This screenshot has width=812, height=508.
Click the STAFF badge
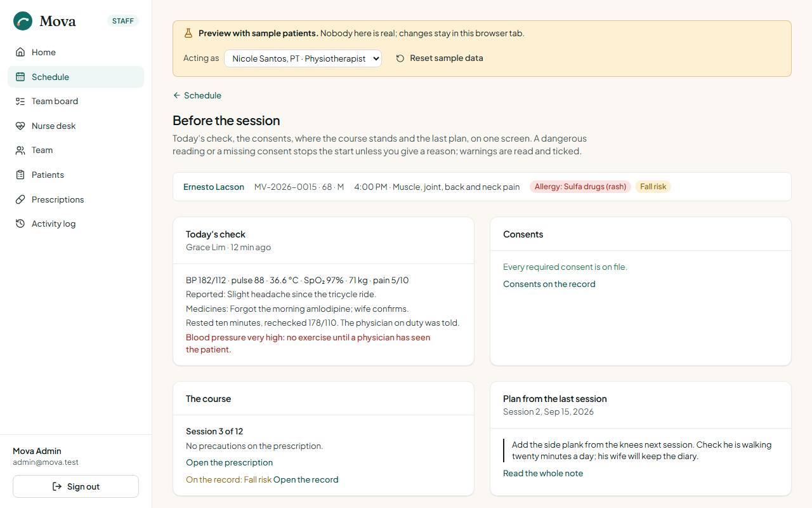(123, 21)
